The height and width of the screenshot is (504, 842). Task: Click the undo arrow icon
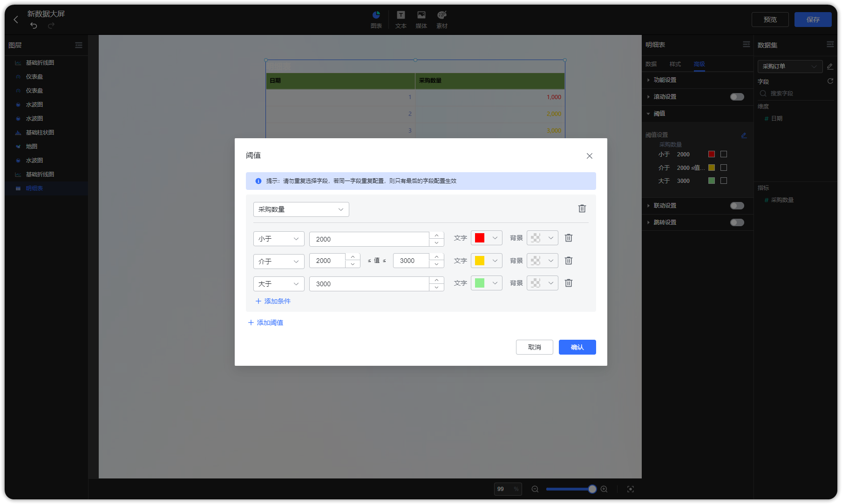(x=34, y=26)
